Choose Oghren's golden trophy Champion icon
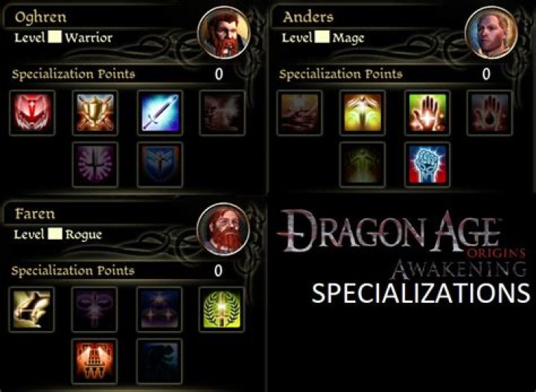 95,113
